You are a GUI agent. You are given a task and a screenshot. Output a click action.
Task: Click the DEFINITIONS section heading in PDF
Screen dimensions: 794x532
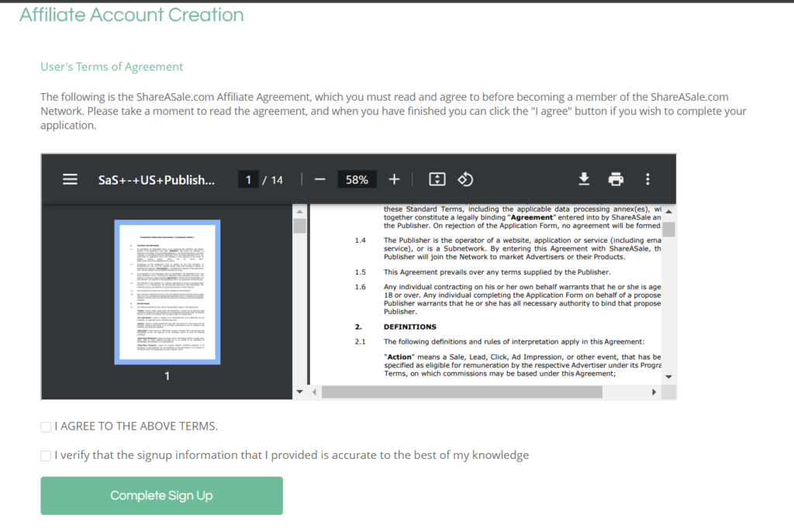click(x=409, y=326)
